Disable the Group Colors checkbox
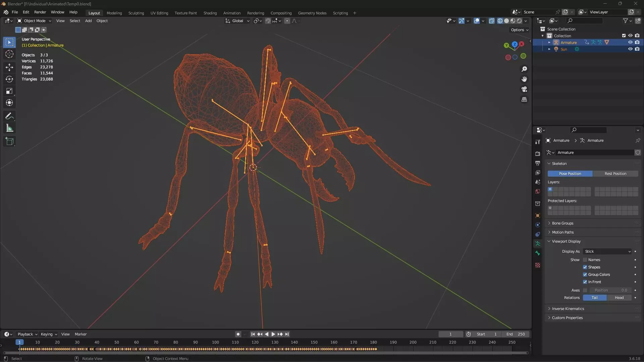Screen dimensions: 644x362 click(585, 275)
